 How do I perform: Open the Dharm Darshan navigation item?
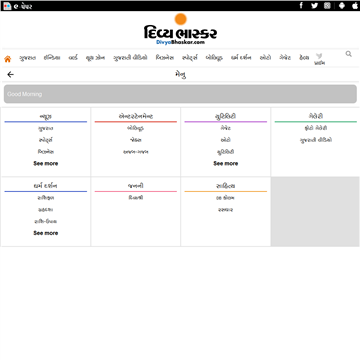pos(241,58)
